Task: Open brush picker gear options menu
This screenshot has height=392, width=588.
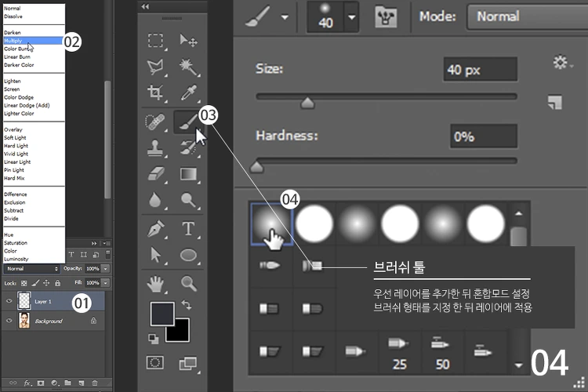Action: pyautogui.click(x=562, y=62)
